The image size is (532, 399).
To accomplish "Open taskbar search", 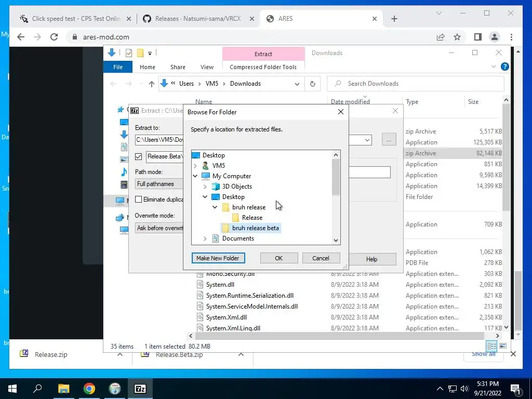I will (37, 389).
